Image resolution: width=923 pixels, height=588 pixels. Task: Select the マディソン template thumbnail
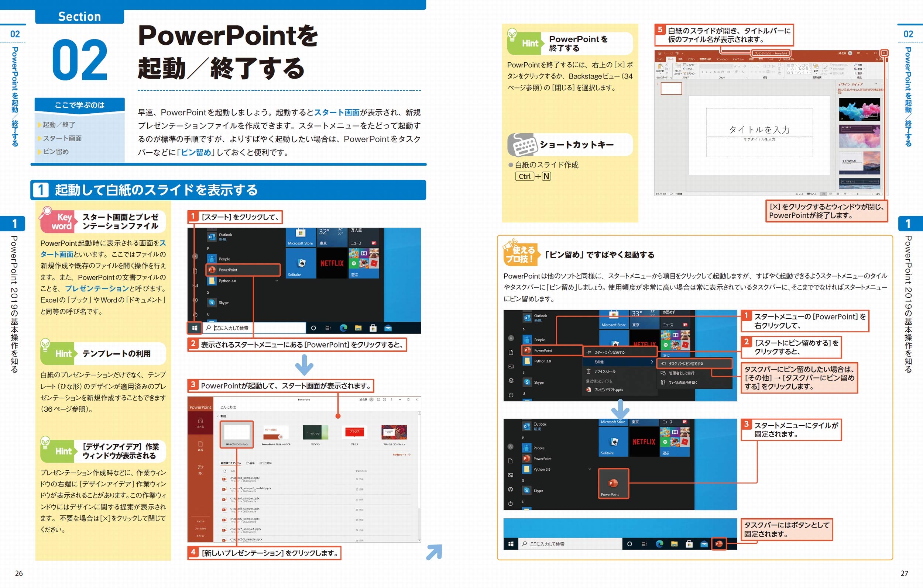pyautogui.click(x=315, y=433)
